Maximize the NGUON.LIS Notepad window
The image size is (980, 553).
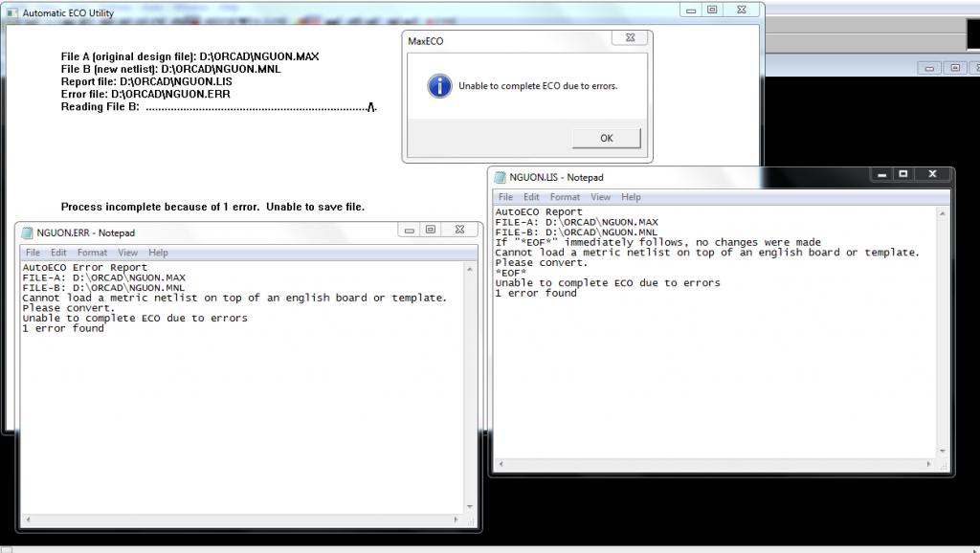903,174
